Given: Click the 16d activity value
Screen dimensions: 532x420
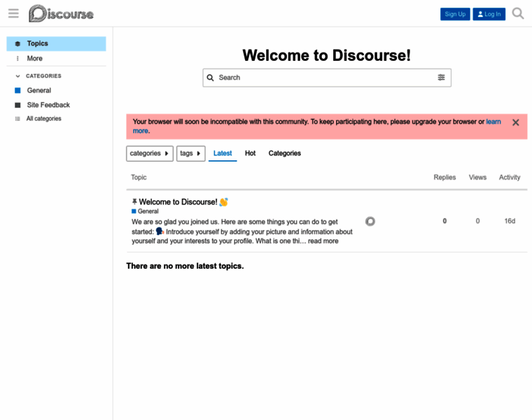Looking at the screenshot, I should (x=510, y=221).
